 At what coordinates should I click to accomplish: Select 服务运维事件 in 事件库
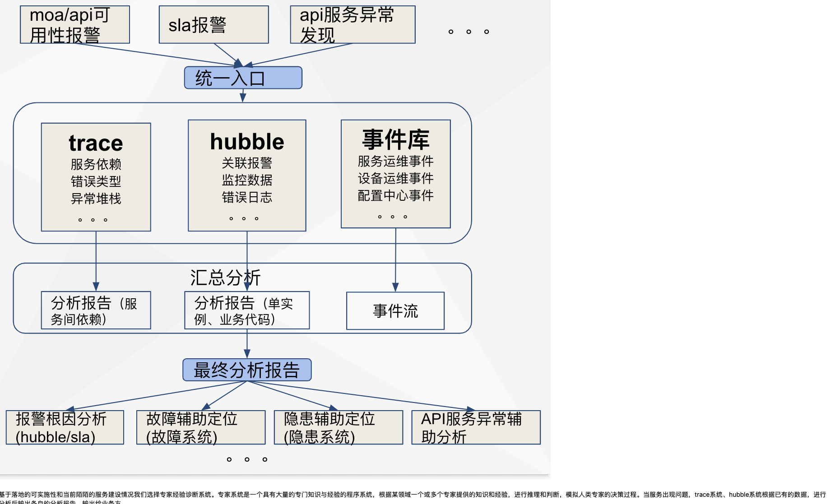coord(396,161)
